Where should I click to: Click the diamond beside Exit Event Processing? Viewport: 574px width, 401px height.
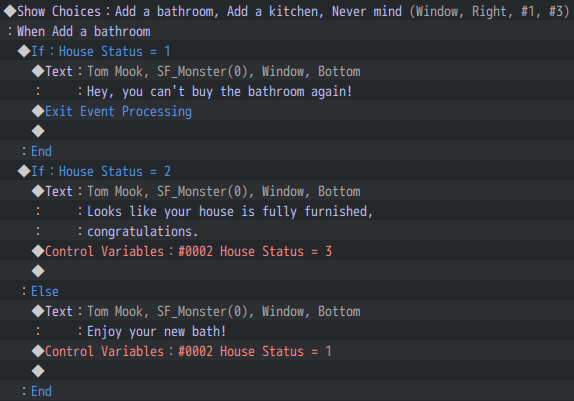pos(38,111)
